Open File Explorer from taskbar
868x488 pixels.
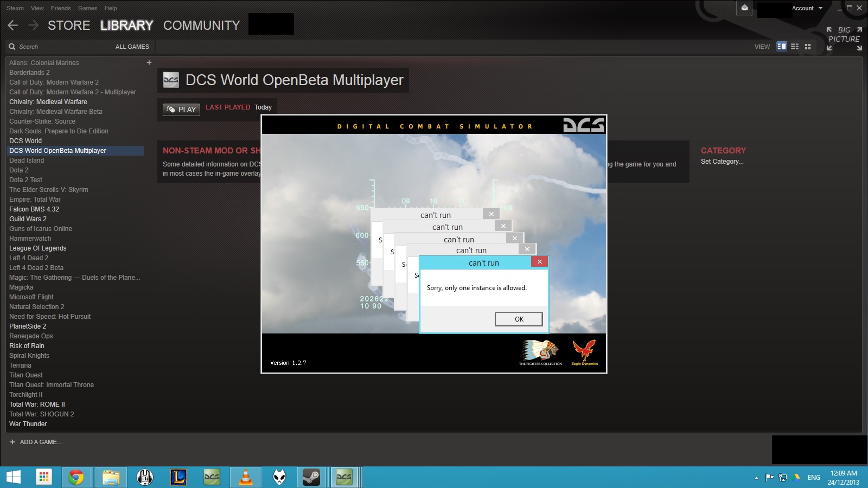coord(111,477)
